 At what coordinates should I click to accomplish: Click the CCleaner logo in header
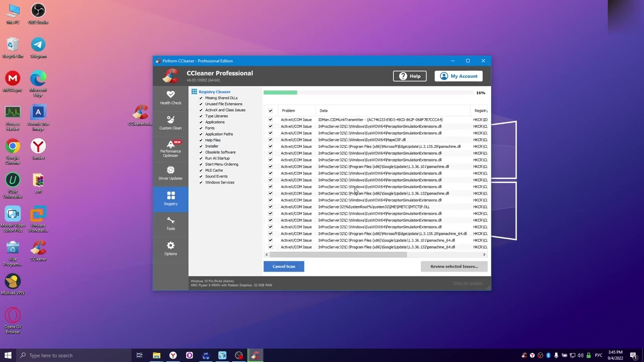[171, 76]
